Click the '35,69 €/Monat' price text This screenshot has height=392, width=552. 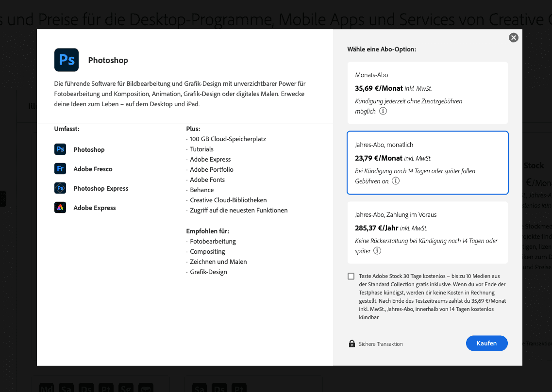click(x=379, y=88)
